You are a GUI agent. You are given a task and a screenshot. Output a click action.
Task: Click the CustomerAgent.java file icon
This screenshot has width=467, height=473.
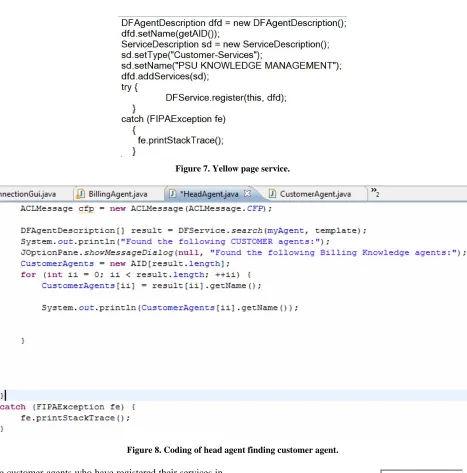pyautogui.click(x=272, y=194)
